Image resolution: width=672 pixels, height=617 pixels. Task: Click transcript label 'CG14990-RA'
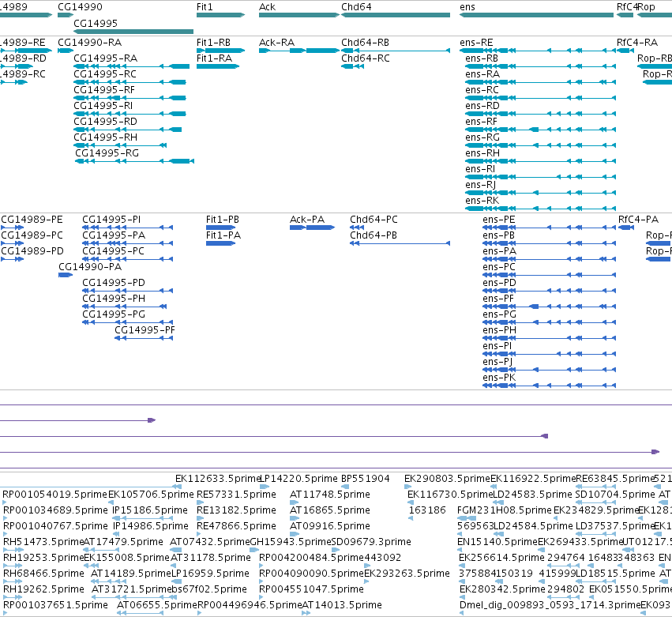[89, 43]
